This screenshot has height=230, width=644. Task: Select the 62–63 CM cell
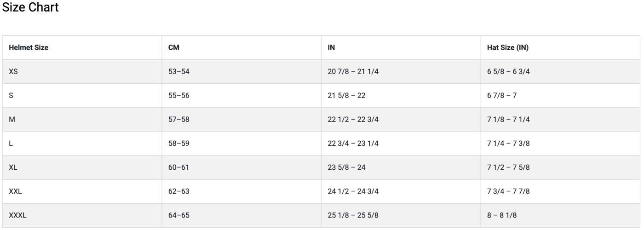pos(179,191)
